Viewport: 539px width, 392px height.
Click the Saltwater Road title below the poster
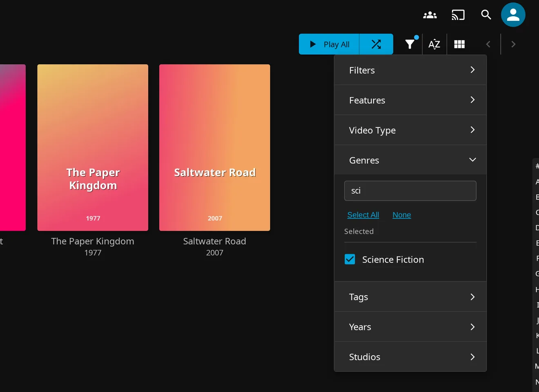point(215,241)
